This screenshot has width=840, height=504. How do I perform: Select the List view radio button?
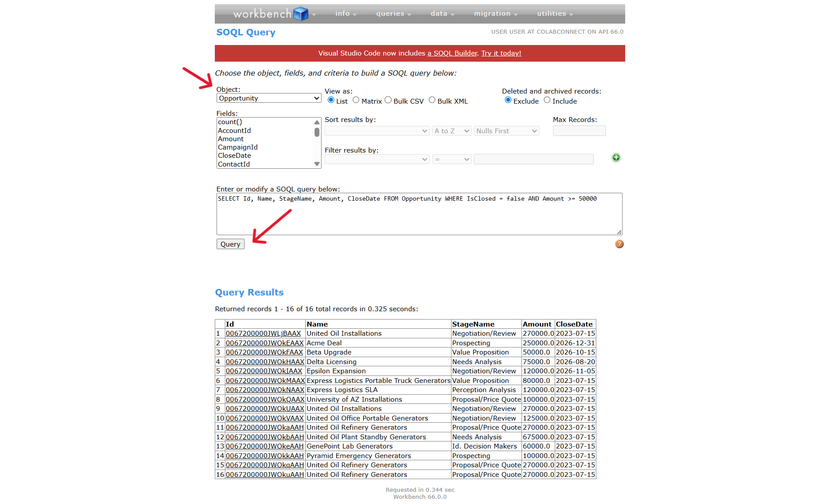331,100
